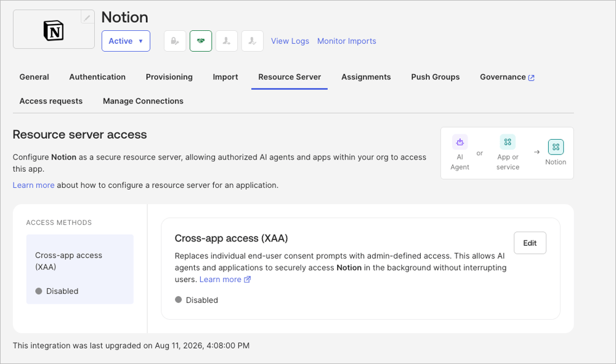Go to the Manage Connections tab
This screenshot has height=364, width=616.
coord(143,101)
